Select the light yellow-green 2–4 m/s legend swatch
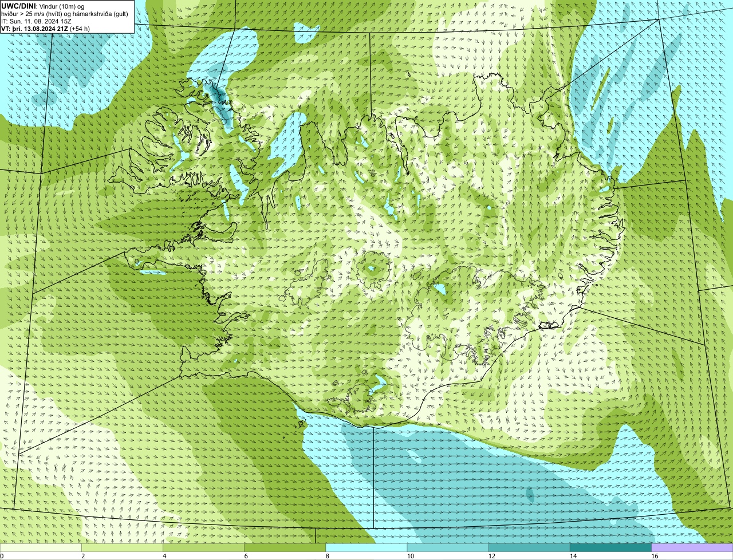Image resolution: width=733 pixels, height=560 pixels. (123, 547)
